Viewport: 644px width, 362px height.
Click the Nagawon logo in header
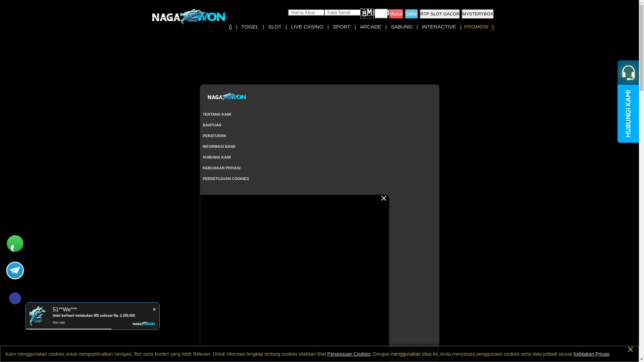coord(189,16)
